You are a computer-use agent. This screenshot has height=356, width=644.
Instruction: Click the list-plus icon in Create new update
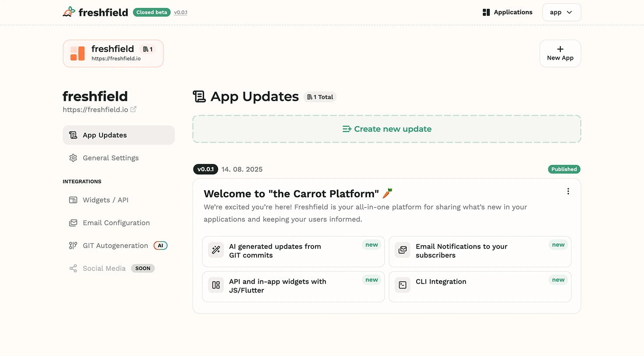(x=347, y=129)
